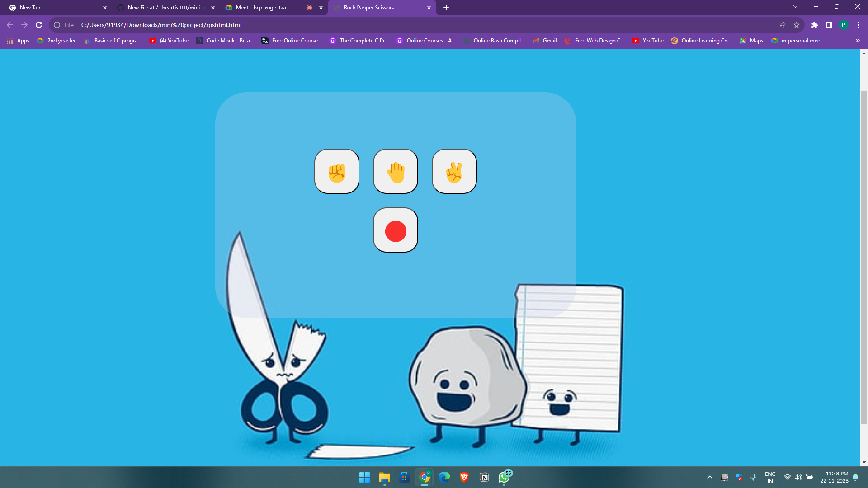Screen dimensions: 868x488
Task: Launch Brave browser from taskbar
Action: (x=464, y=477)
